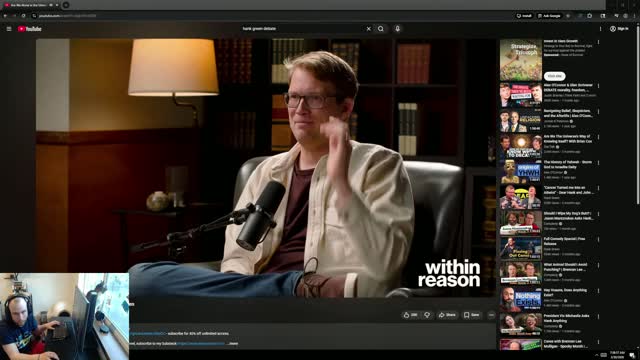The width and height of the screenshot is (640, 360).
Task: Click the Share button below the video
Action: 447,315
